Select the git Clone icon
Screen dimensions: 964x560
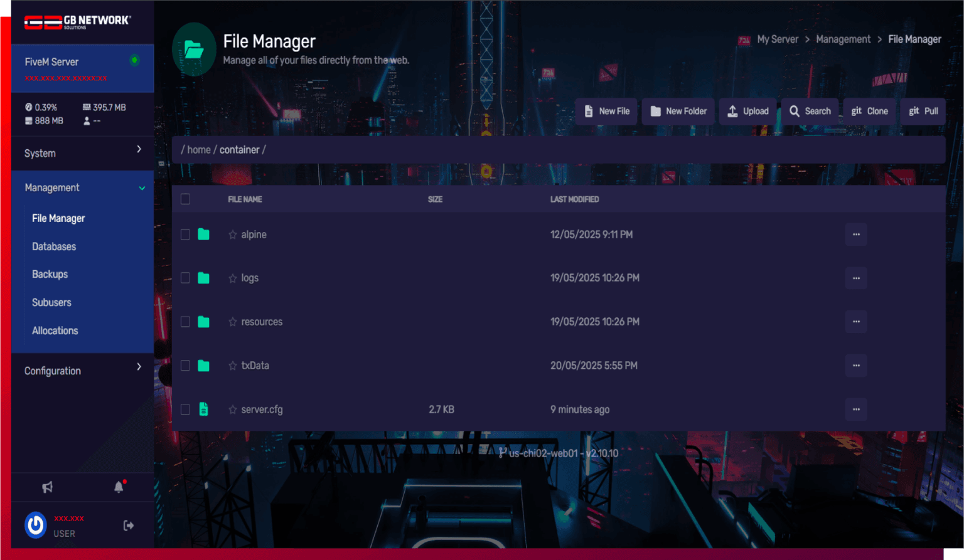[x=856, y=111]
